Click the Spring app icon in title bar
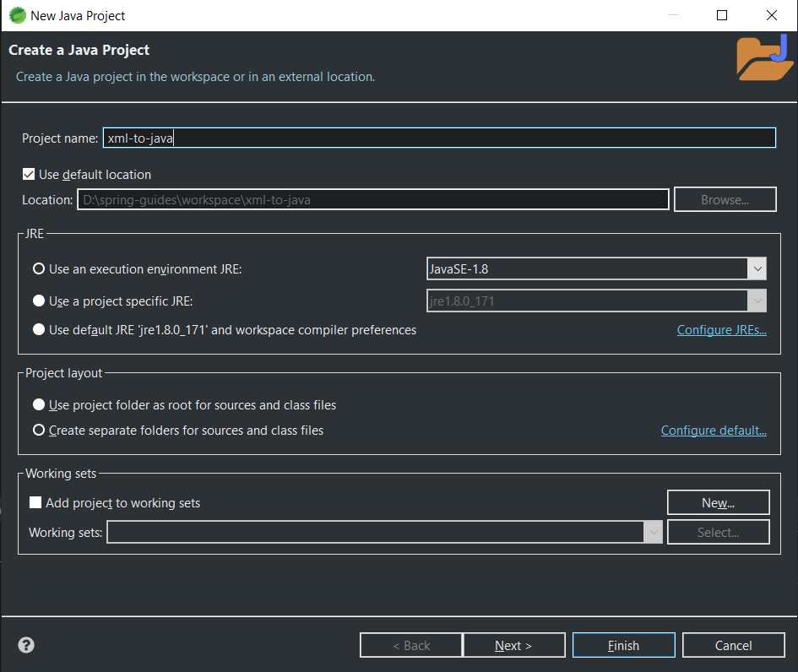Viewport: 798px width, 672px height. point(17,15)
